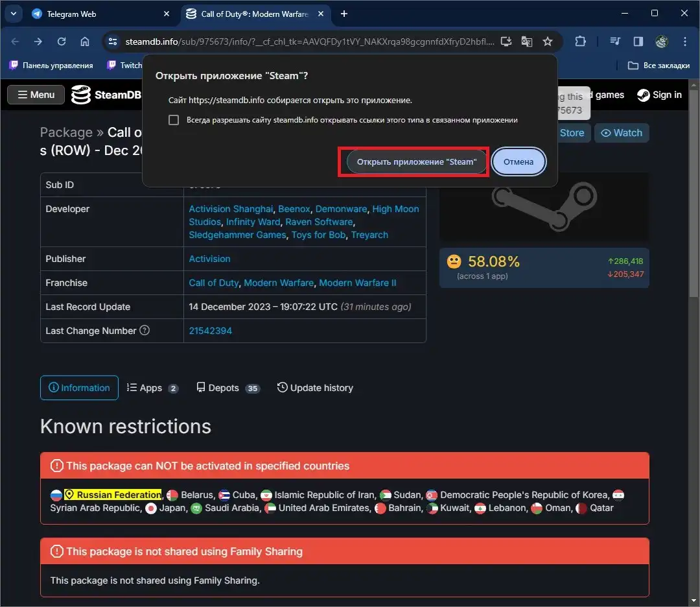Click the media control icon in toolbar
Viewport: 700px width, 607px height.
click(616, 42)
